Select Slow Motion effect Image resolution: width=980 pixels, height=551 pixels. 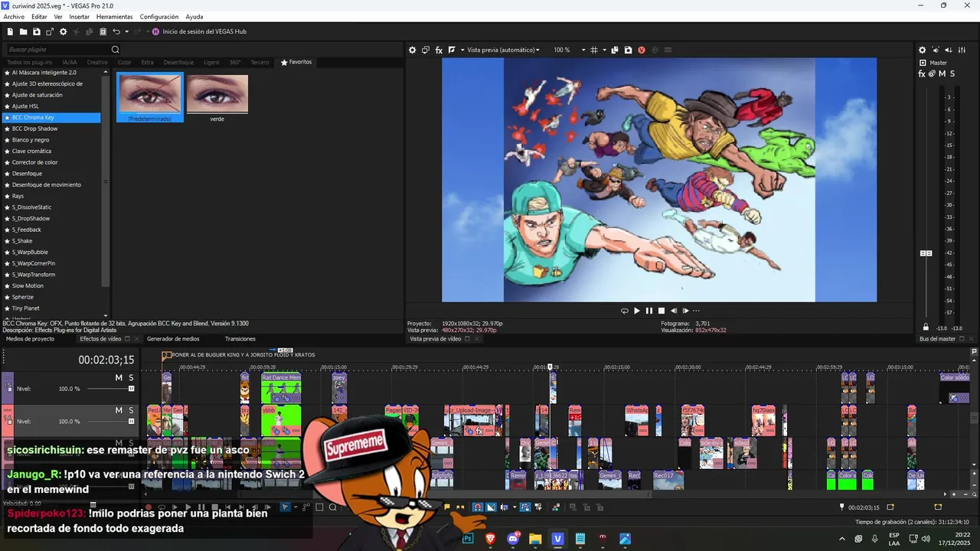click(x=52, y=285)
